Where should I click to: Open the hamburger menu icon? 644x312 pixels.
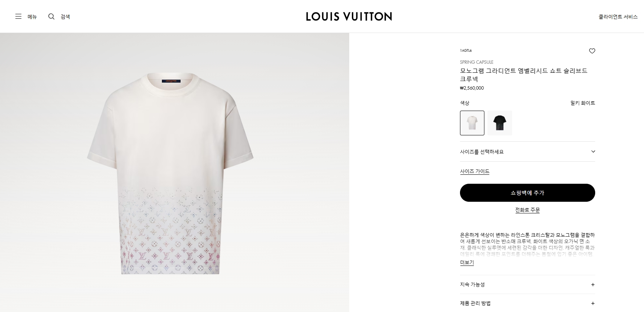pyautogui.click(x=18, y=16)
